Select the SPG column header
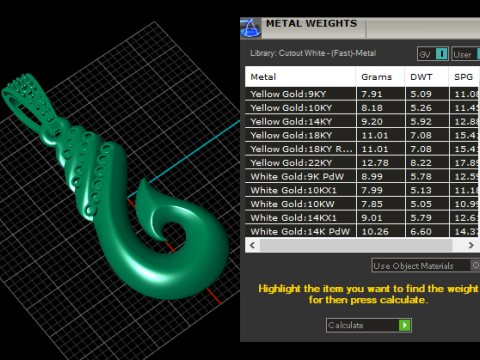The height and width of the screenshot is (360, 480). tap(464, 77)
